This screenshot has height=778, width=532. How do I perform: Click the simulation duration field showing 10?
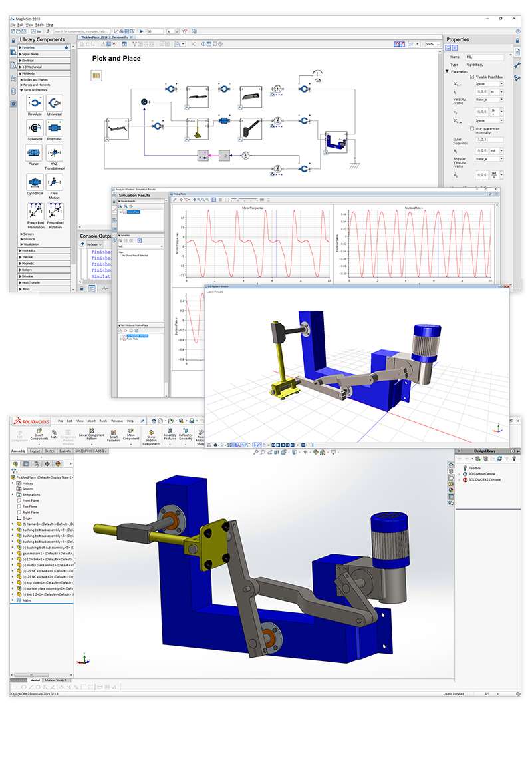pyautogui.click(x=155, y=31)
